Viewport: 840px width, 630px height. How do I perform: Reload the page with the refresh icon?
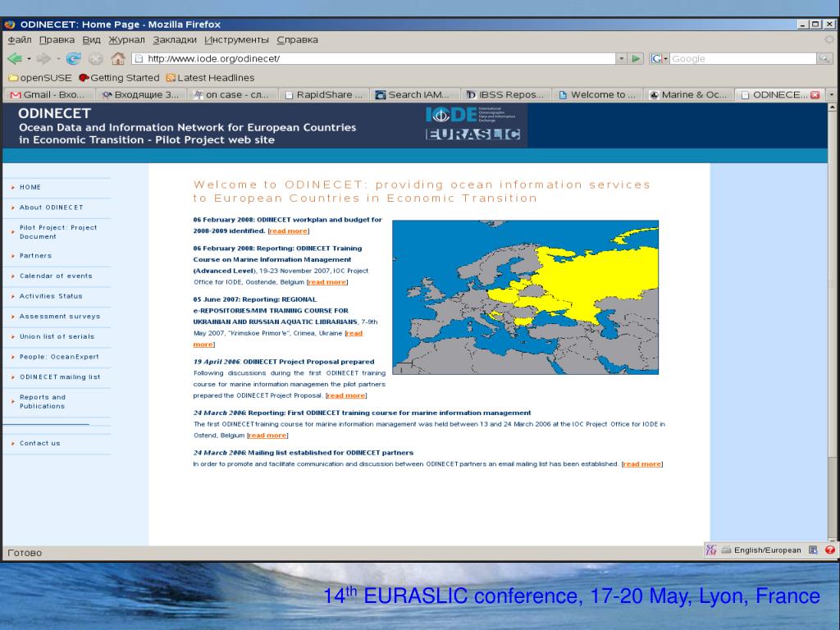coord(73,58)
